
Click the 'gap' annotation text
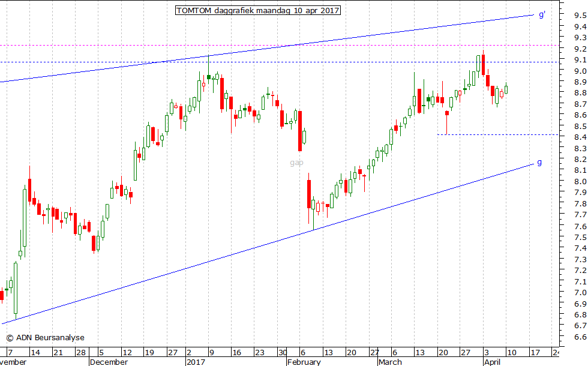[296, 163]
